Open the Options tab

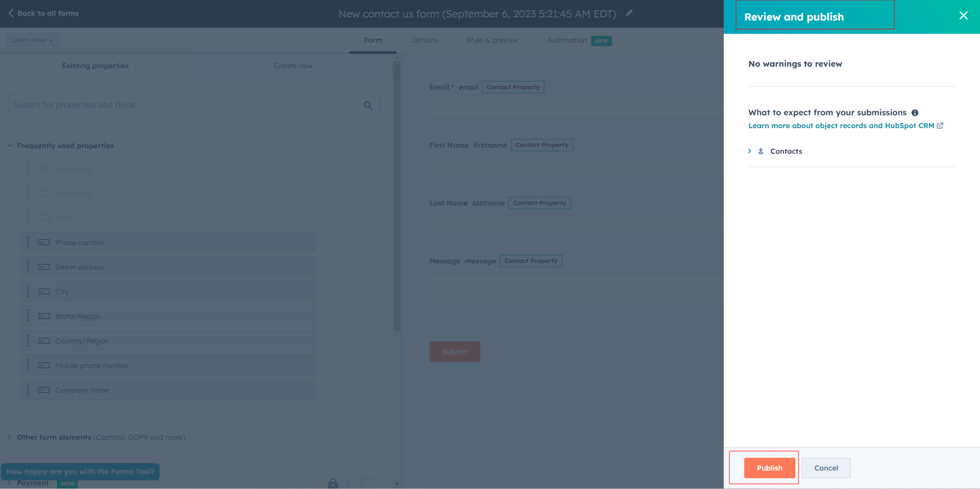coord(424,40)
